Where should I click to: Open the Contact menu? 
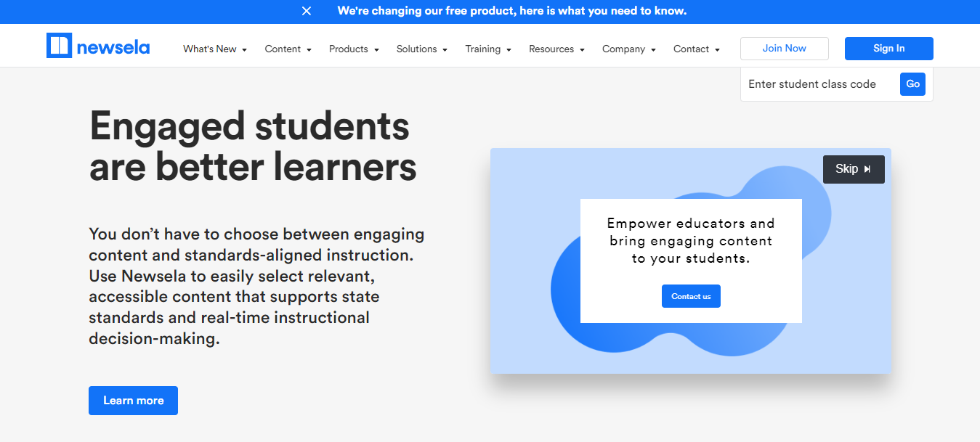691,49
